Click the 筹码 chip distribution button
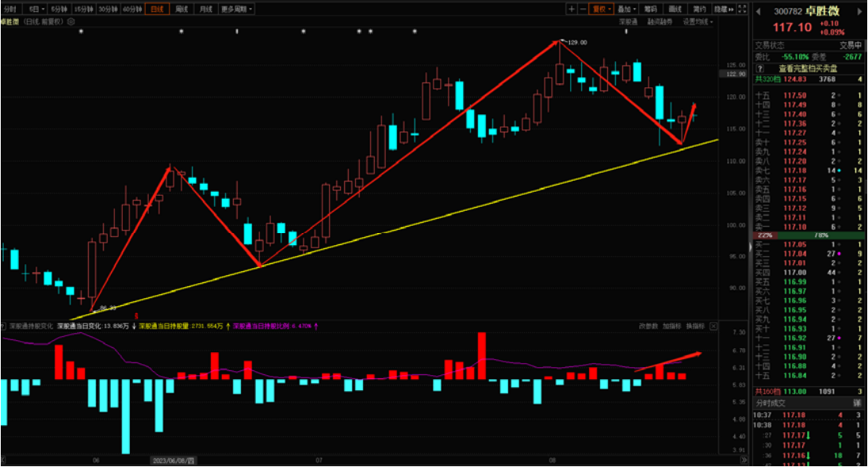Viewport: 868px width, 467px height. point(651,9)
